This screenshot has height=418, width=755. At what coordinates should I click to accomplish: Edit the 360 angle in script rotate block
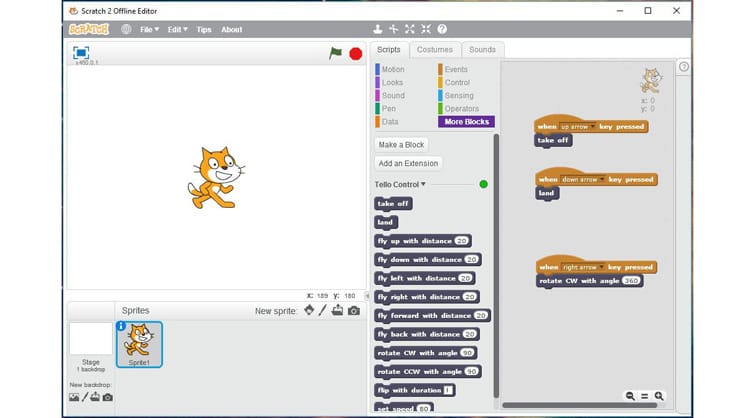[x=631, y=280]
